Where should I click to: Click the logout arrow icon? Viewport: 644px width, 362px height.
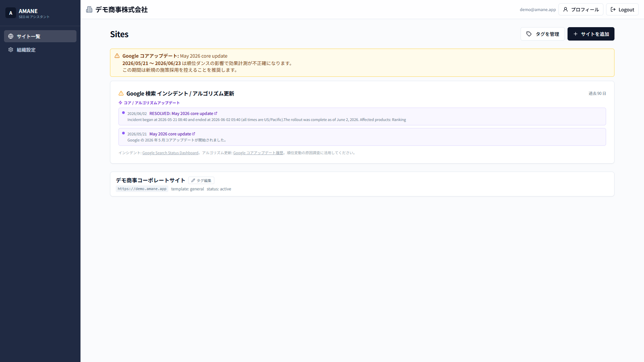(613, 9)
